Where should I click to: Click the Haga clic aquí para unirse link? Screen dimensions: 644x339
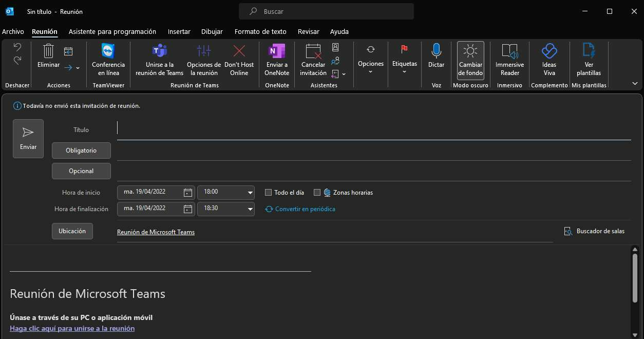(x=72, y=328)
